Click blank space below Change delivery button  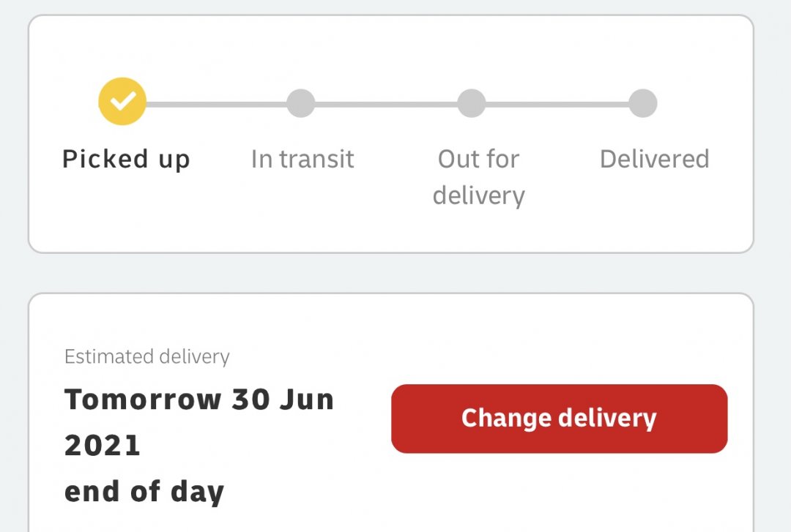click(x=559, y=492)
